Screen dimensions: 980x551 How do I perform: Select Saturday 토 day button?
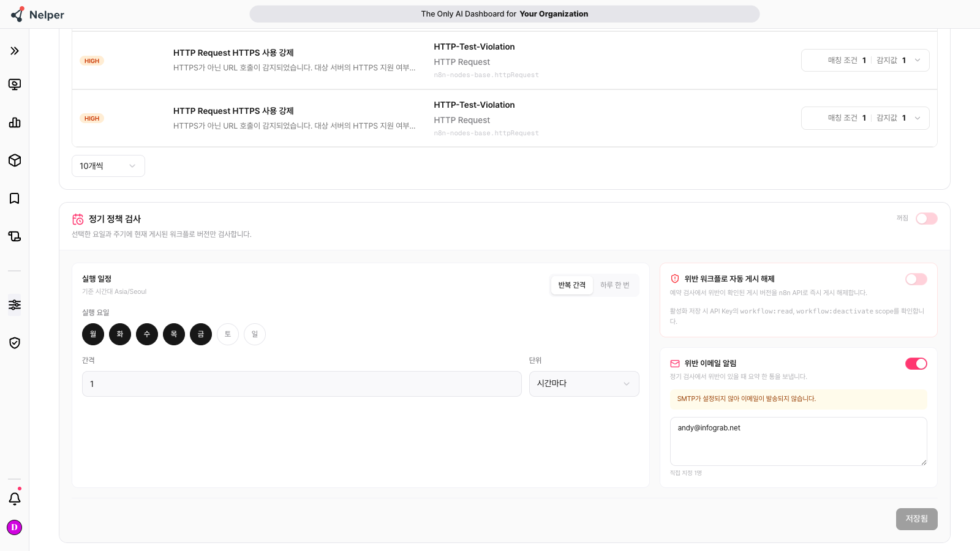point(228,334)
